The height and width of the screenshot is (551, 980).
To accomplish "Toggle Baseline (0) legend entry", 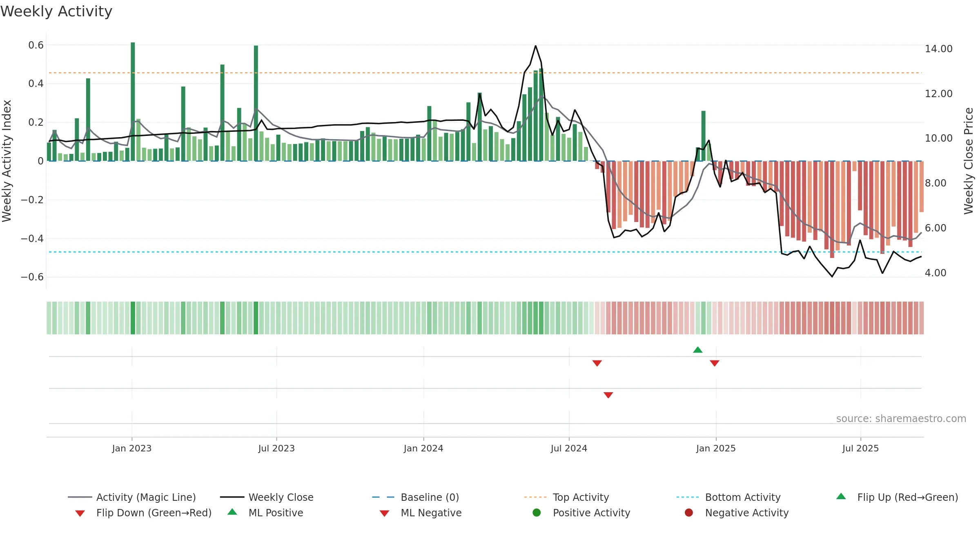I will click(x=416, y=497).
